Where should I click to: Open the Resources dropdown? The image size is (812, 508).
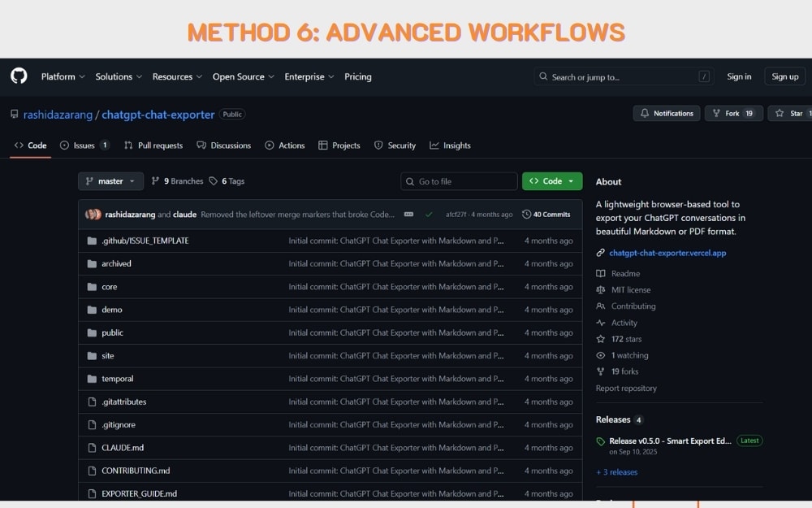(177, 76)
